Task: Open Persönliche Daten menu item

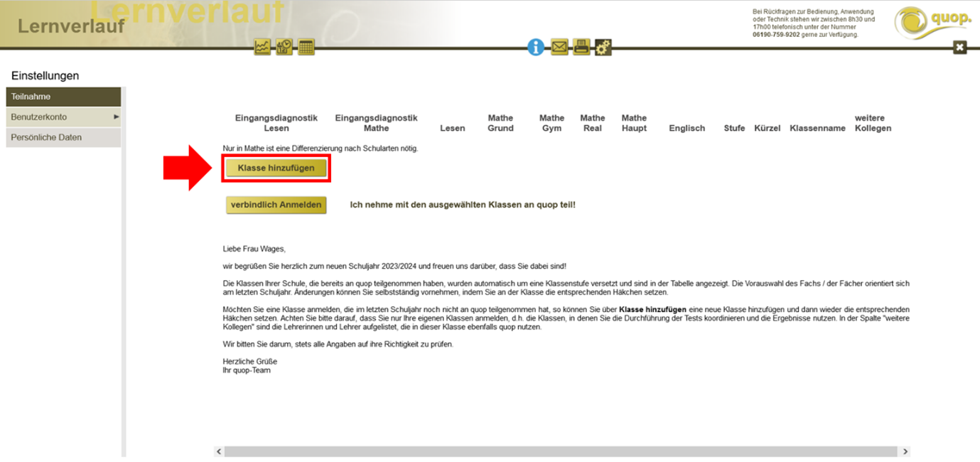Action: pyautogui.click(x=63, y=137)
